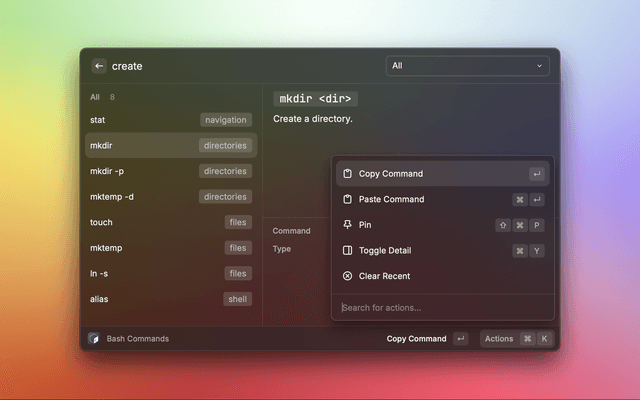This screenshot has height=400, width=640.
Task: Click the navigation tag on stat
Action: coord(226,120)
